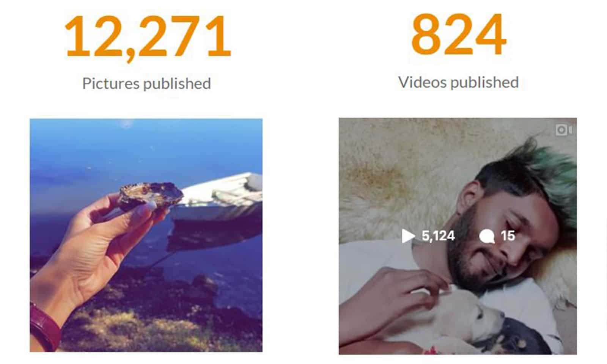Select the Pictures published label
This screenshot has width=607, height=364.
click(x=146, y=83)
